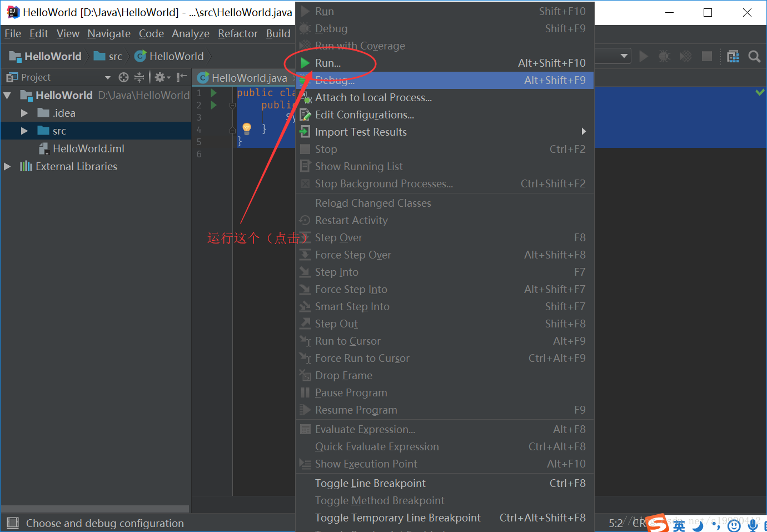
Task: Click the Run... menu entry
Action: [445, 63]
